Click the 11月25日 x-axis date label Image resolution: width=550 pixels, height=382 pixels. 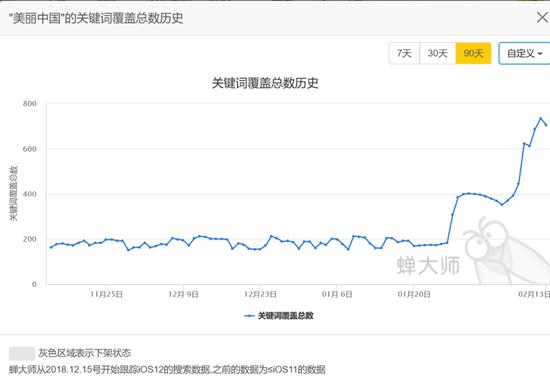point(106,294)
